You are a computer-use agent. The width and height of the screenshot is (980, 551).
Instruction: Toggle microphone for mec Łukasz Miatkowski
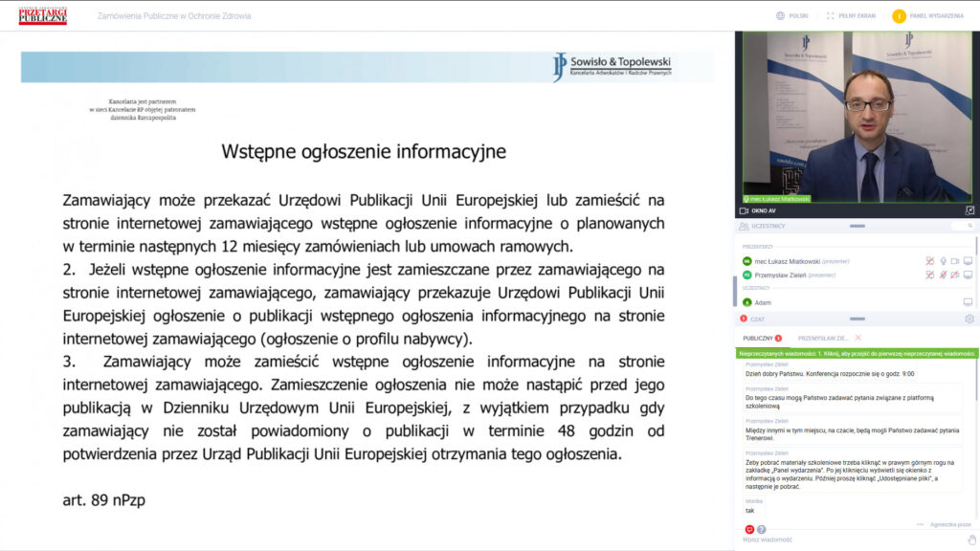pyautogui.click(x=942, y=261)
